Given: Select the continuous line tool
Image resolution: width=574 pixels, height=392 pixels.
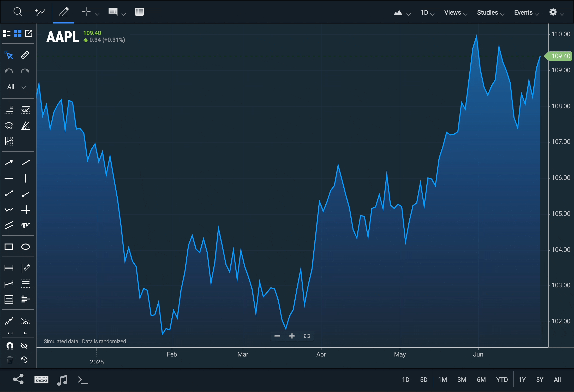Looking at the screenshot, I should (x=9, y=210).
